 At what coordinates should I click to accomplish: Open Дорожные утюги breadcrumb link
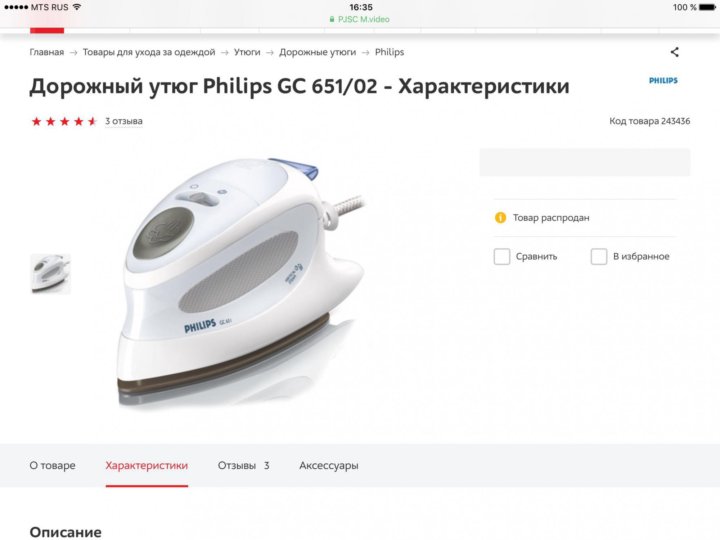tap(317, 52)
